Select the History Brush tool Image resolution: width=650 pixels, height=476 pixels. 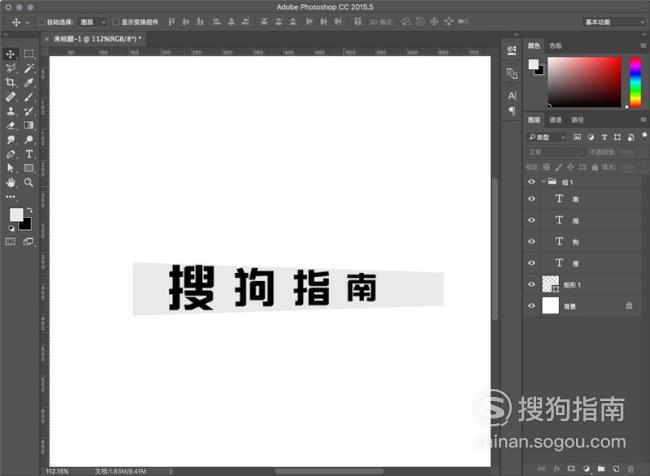coord(29,111)
